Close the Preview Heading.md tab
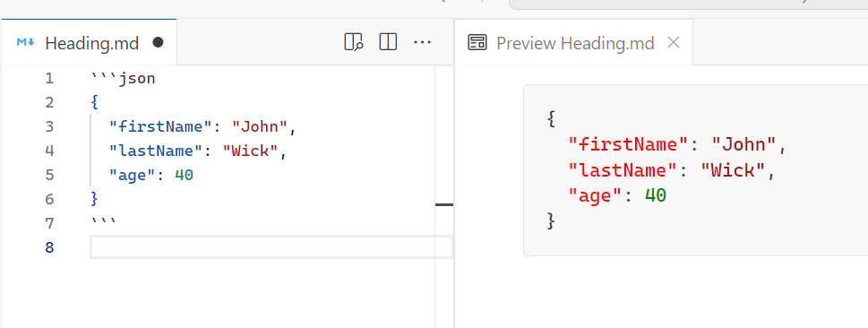 click(x=673, y=42)
